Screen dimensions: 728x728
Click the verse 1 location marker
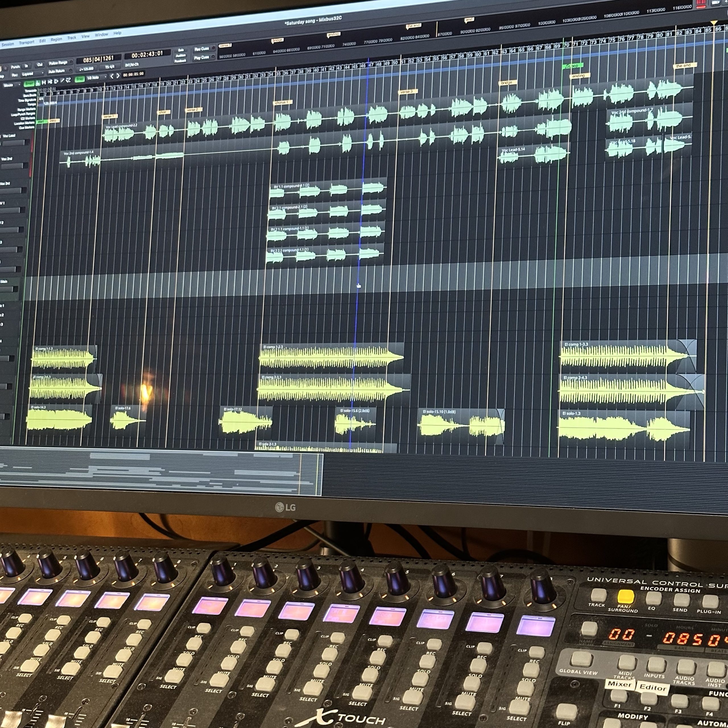coord(110,116)
